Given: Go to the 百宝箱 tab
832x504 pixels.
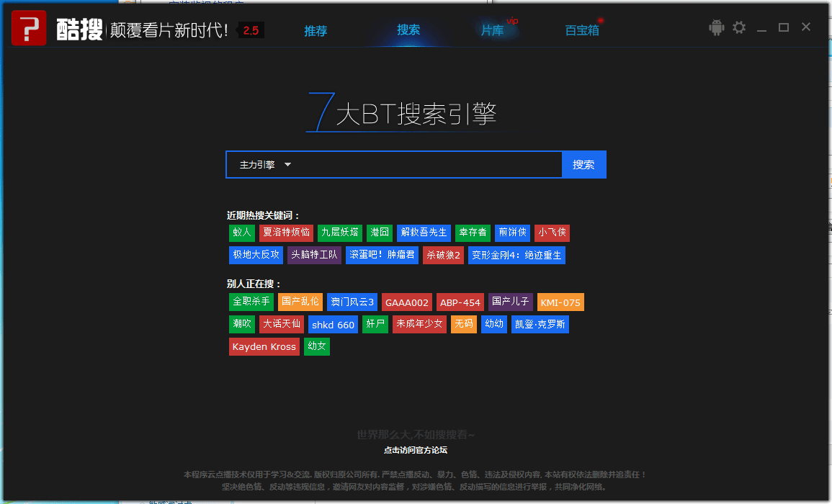Looking at the screenshot, I should (x=582, y=30).
